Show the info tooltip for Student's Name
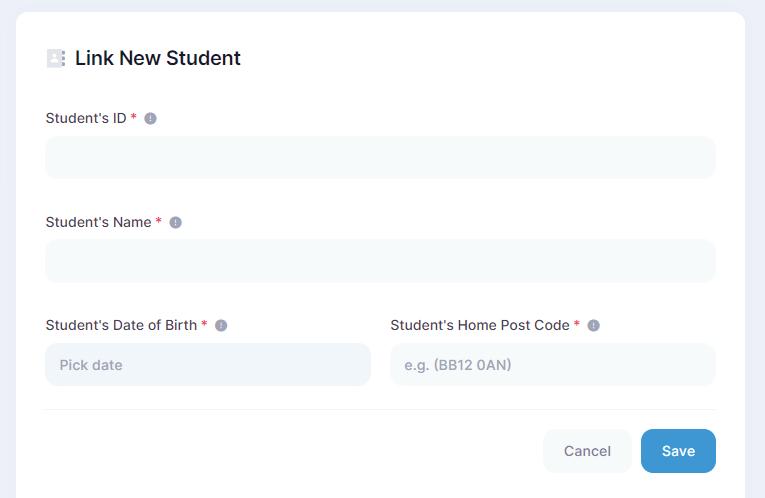Viewport: 765px width, 498px height. pyautogui.click(x=175, y=222)
